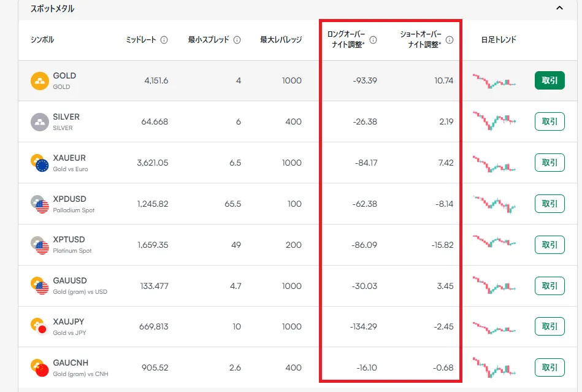The height and width of the screenshot is (392, 582).
Task: Click the XPTUSD platinum icon
Action: pyautogui.click(x=40, y=245)
